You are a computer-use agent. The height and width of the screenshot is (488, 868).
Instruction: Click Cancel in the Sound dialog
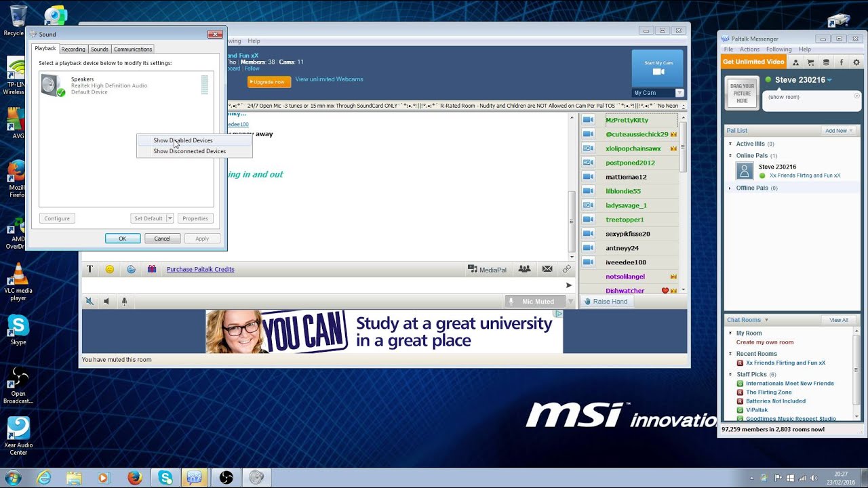click(162, 239)
